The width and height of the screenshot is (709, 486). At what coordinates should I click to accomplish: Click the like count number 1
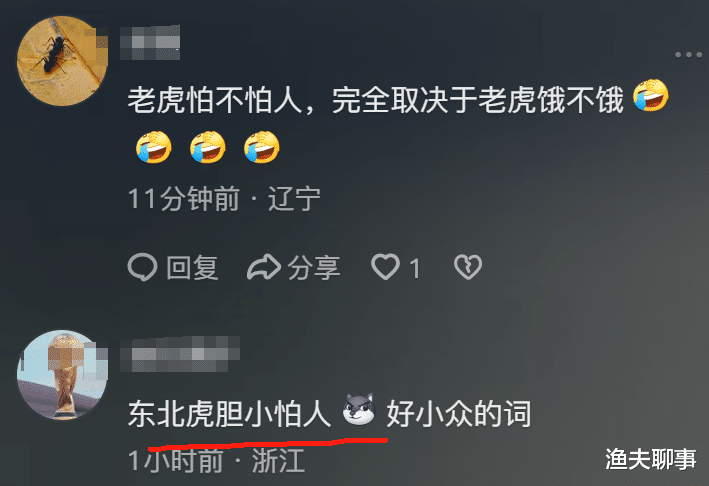pyautogui.click(x=415, y=268)
